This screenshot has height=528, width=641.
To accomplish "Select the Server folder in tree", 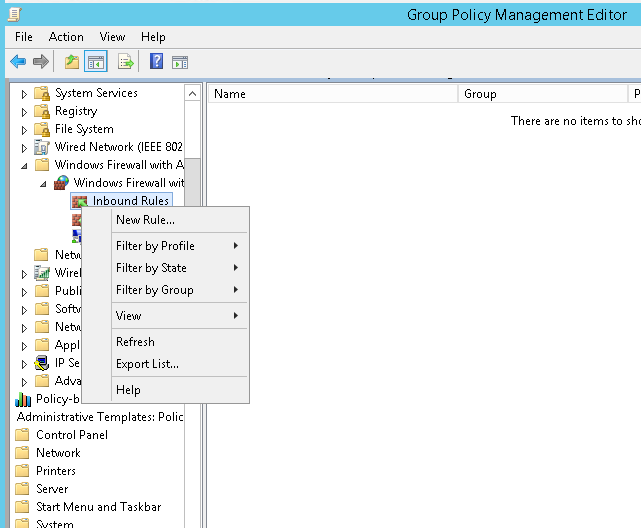I will pos(52,489).
